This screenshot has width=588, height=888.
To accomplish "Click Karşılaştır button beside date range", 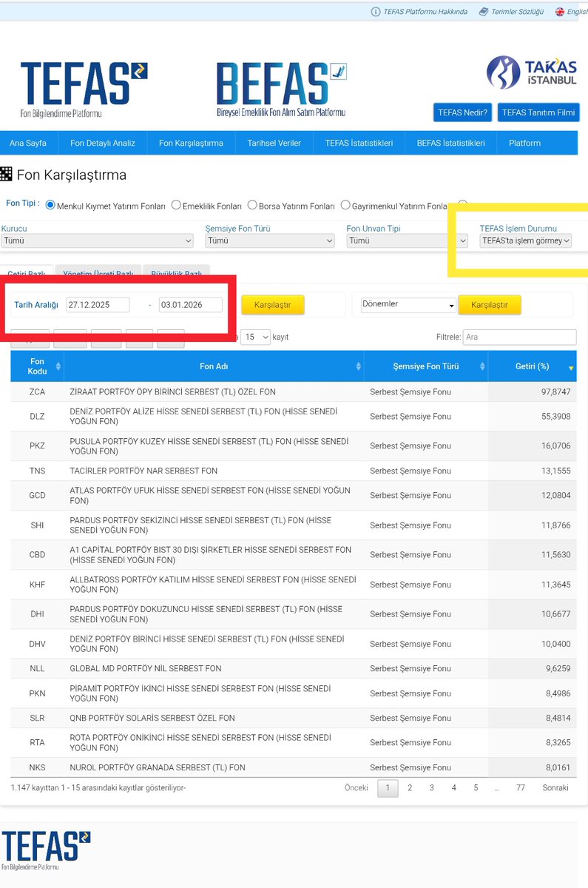I will [272, 305].
